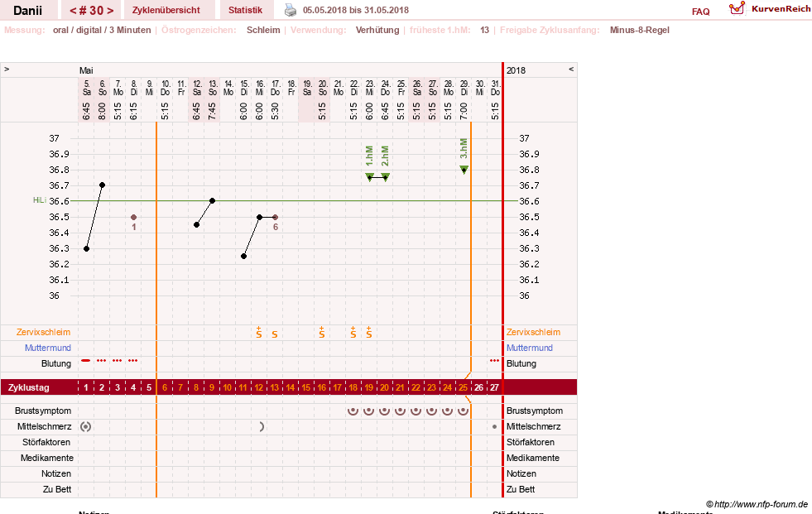Click the breast symptom icon on day 19
Viewport: 812px width, 514px height.
pyautogui.click(x=368, y=411)
